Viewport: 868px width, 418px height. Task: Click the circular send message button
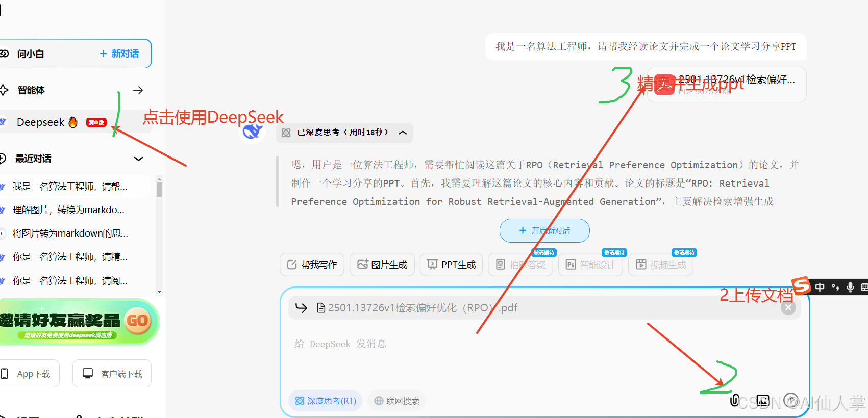791,401
